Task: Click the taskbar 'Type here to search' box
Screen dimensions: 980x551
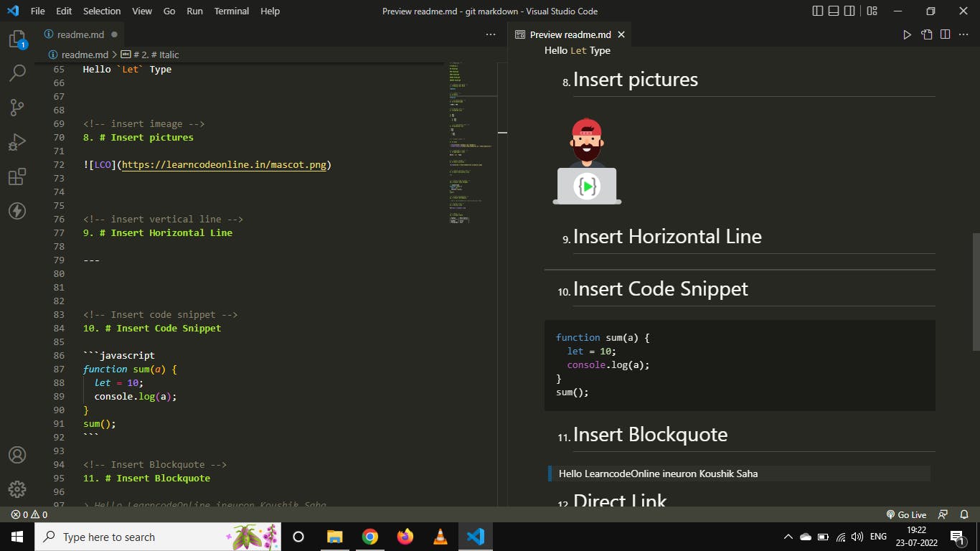Action: [158, 537]
